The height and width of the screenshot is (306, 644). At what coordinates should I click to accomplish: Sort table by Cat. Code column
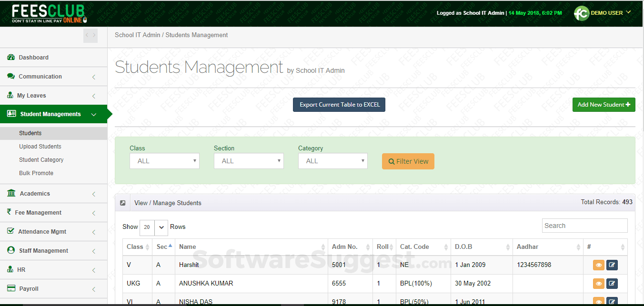[423, 247]
